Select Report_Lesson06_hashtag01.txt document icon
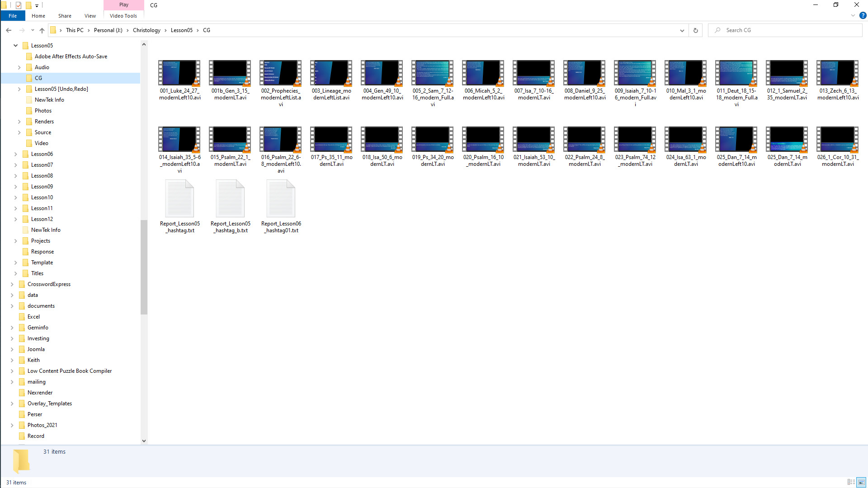Screen dimensions: 868x488 (x=281, y=198)
